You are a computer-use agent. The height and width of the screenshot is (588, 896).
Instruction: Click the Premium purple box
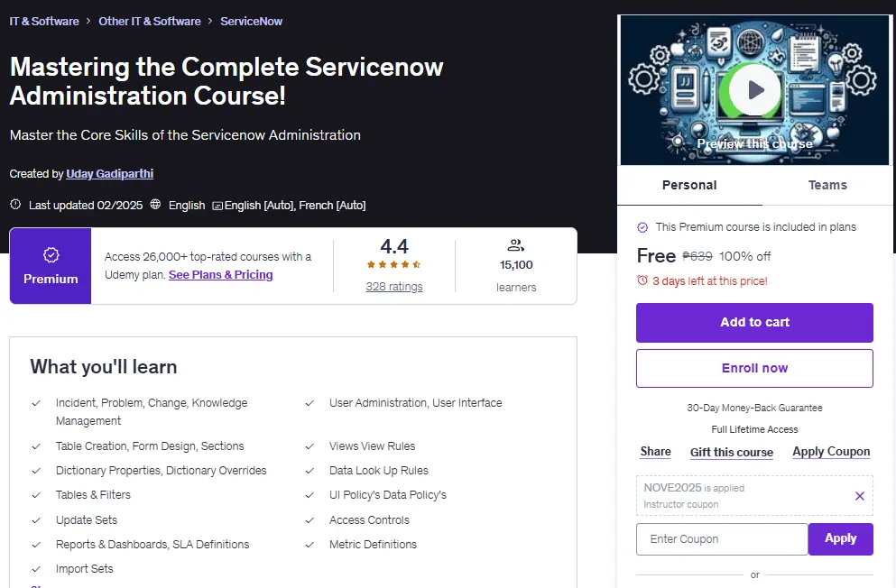pyautogui.click(x=51, y=266)
